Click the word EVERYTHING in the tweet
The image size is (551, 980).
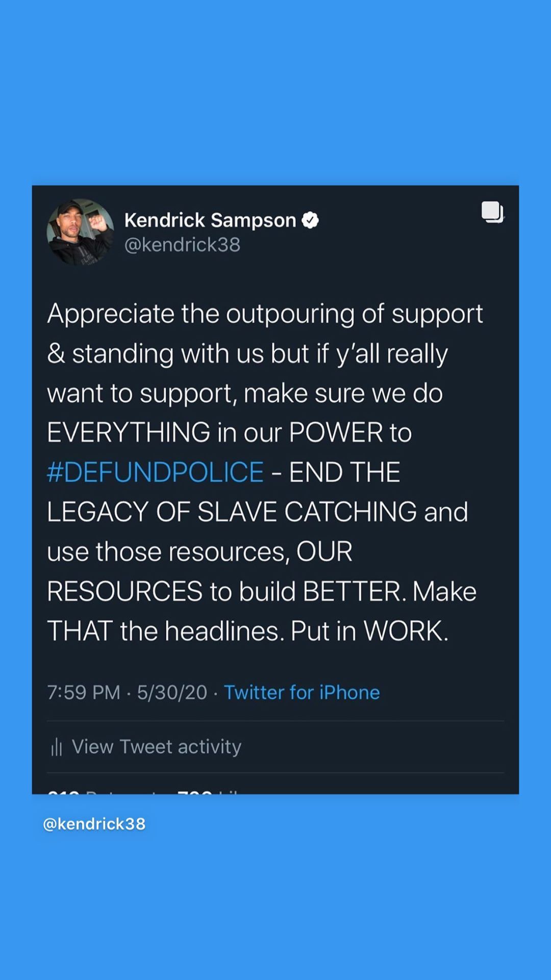pos(129,432)
